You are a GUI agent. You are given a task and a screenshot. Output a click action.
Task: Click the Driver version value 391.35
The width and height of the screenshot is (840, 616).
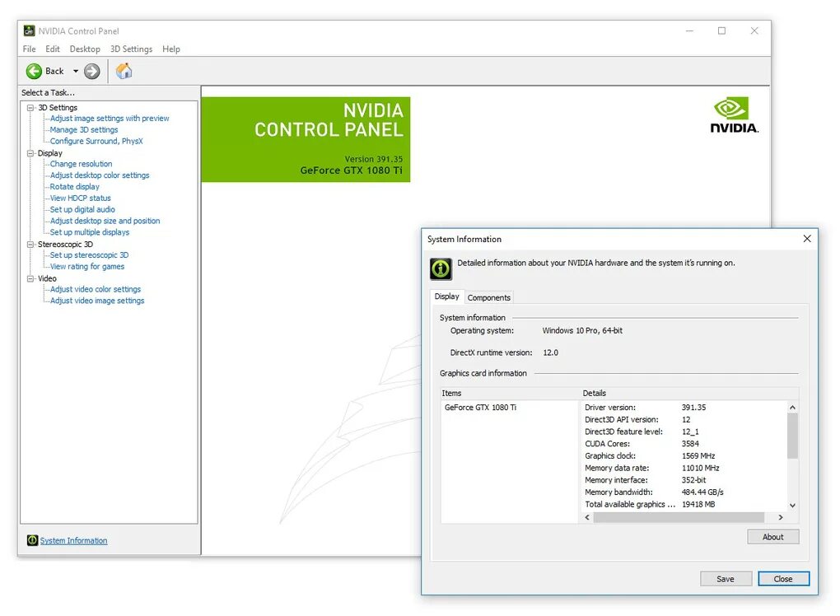coord(693,408)
